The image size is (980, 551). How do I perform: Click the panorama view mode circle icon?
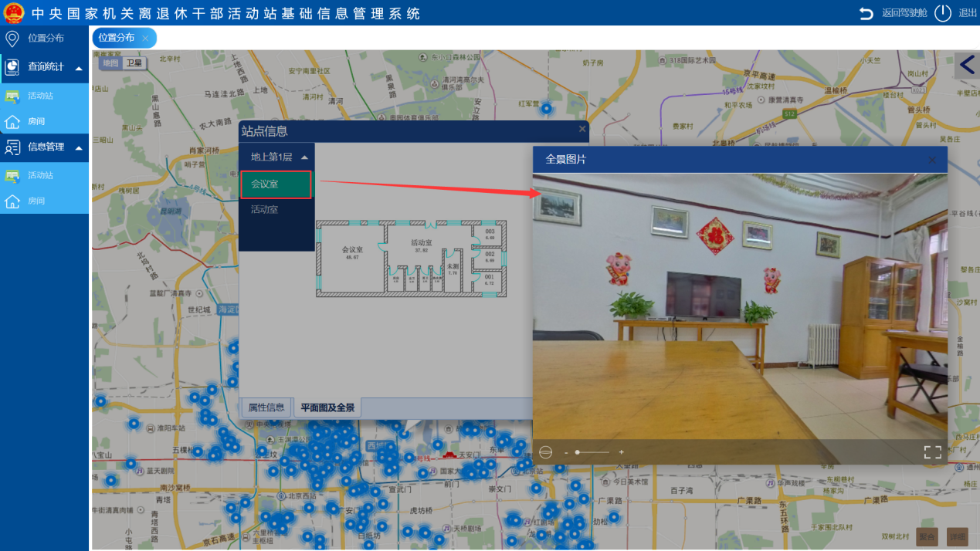point(545,452)
